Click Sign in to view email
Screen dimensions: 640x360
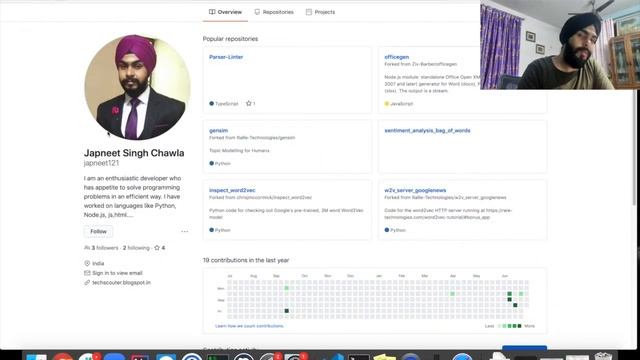117,273
